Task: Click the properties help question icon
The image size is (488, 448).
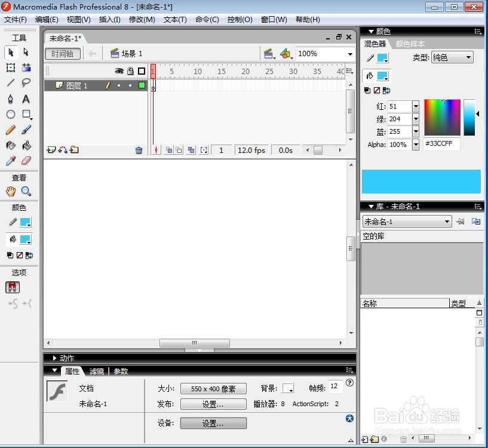Action: pyautogui.click(x=349, y=383)
